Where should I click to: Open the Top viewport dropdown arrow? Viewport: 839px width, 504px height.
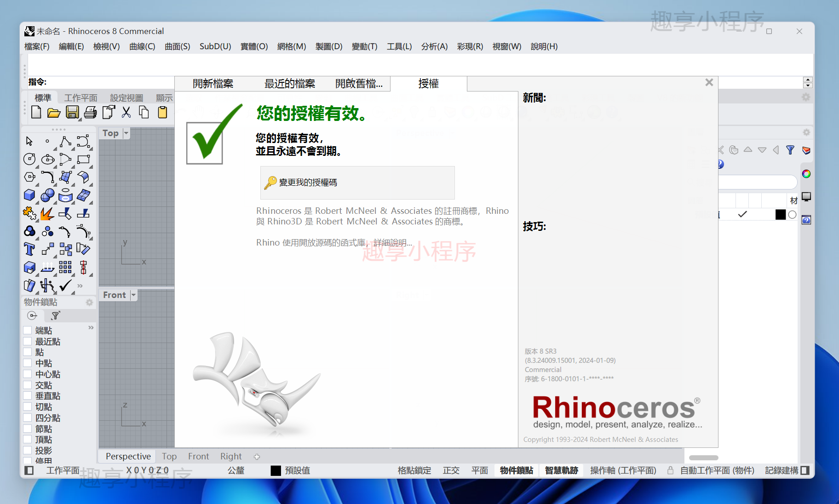tap(126, 133)
